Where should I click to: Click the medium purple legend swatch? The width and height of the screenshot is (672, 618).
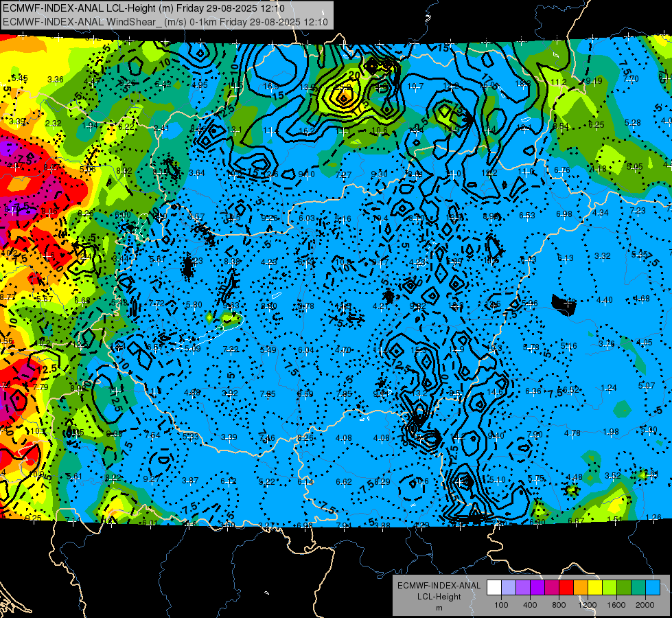pyautogui.click(x=523, y=588)
